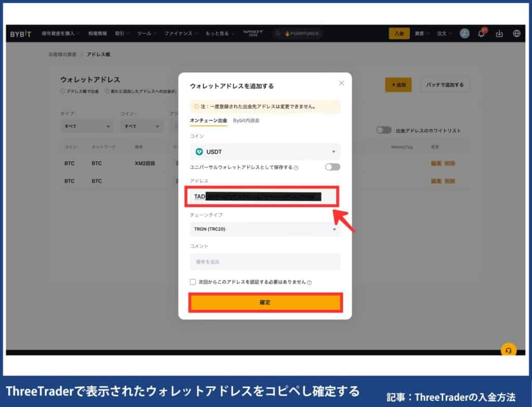Check 次回からこのアドレスを認証する必要はありません box

(193, 282)
